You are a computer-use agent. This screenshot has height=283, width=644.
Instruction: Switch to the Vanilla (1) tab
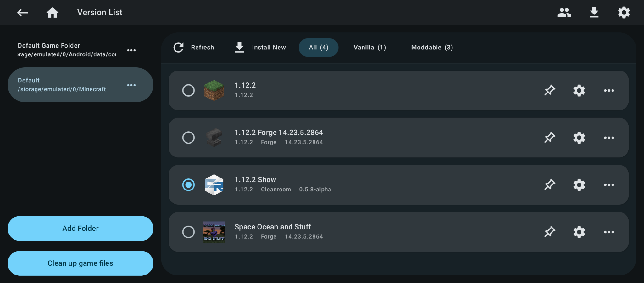pyautogui.click(x=370, y=48)
